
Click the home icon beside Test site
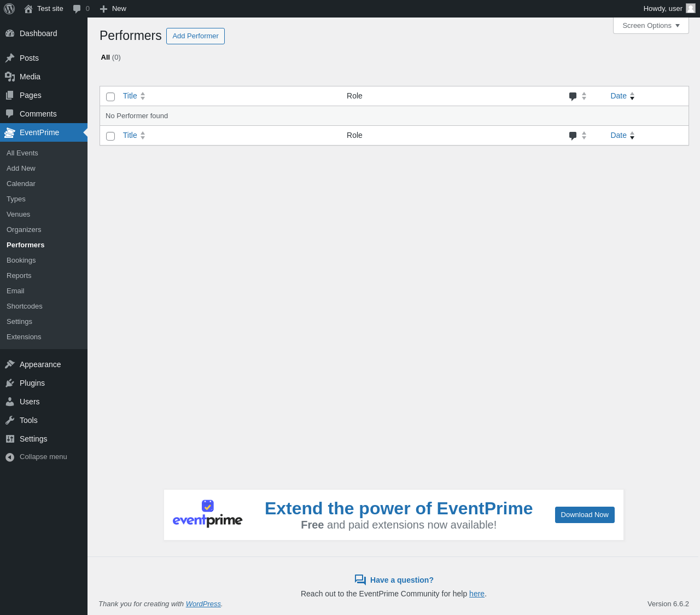(28, 9)
